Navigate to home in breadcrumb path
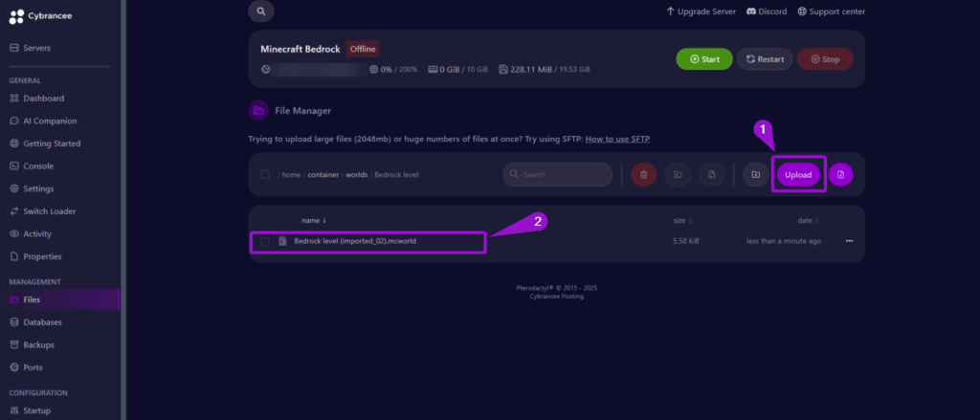Screen dimensions: 980x420 point(291,174)
